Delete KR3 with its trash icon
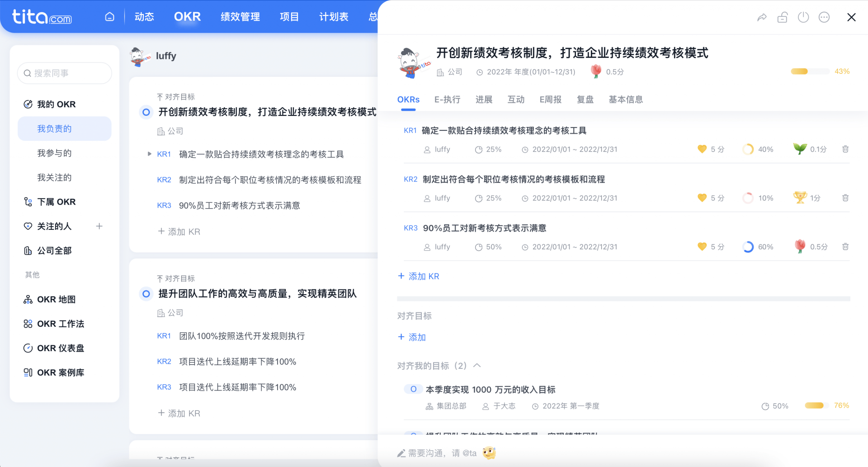Screen dimensions: 868x467 (845, 247)
